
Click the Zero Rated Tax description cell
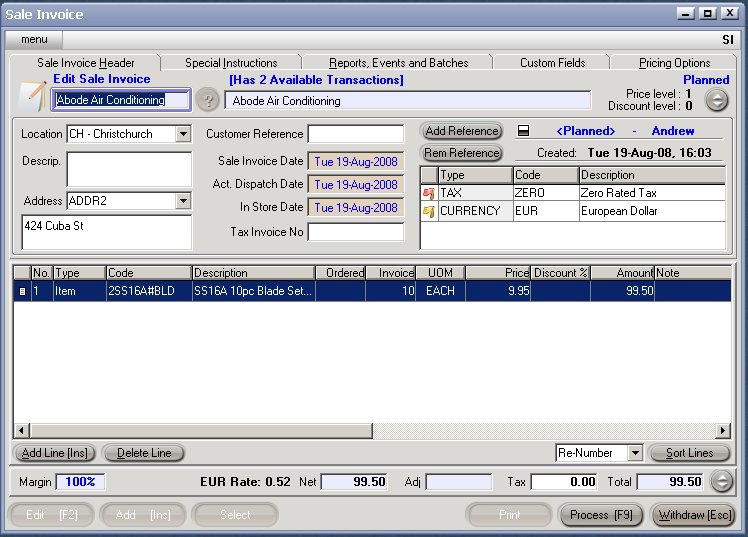(652, 193)
